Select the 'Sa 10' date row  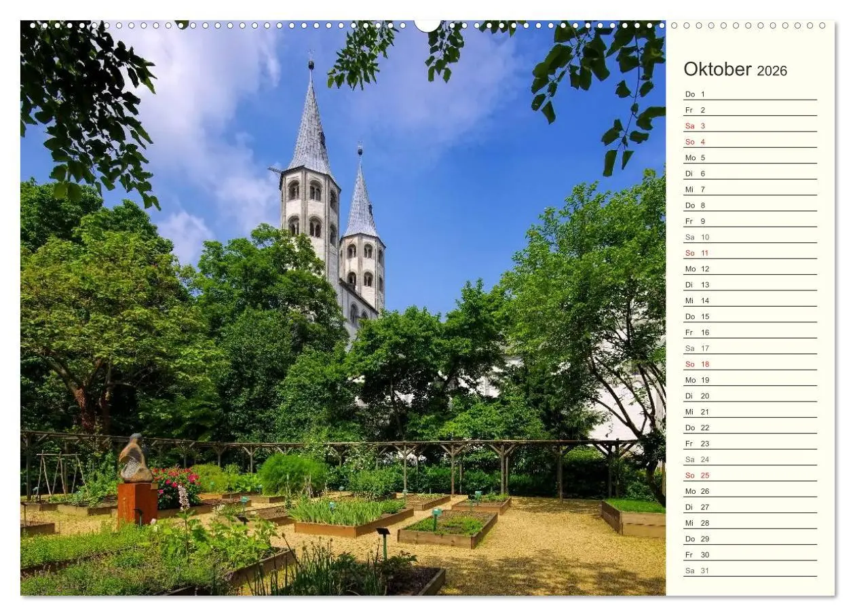coord(750,237)
